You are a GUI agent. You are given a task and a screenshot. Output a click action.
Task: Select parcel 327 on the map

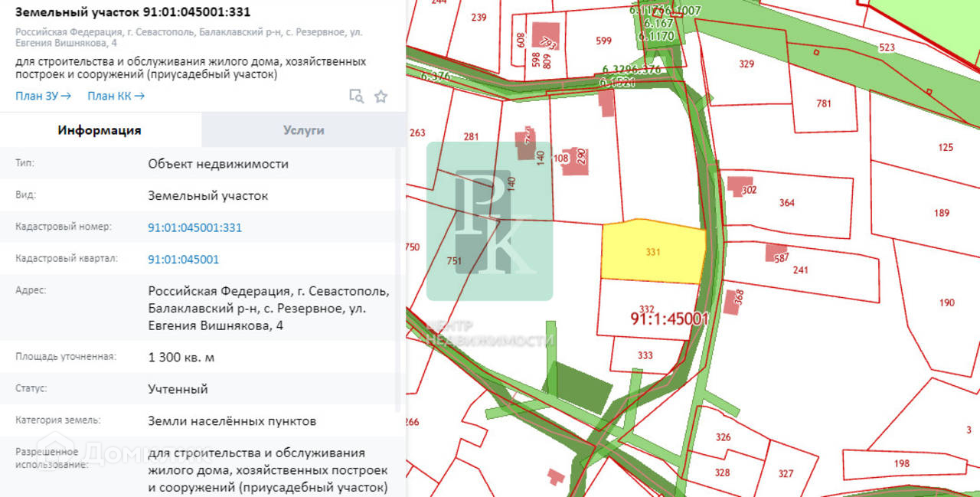786,473
